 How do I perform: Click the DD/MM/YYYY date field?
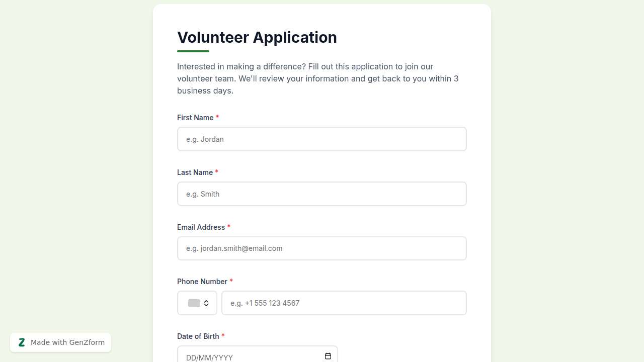[x=247, y=357]
